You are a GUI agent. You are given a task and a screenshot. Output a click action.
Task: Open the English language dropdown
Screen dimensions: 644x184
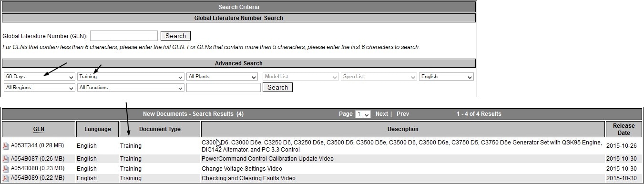(x=447, y=77)
